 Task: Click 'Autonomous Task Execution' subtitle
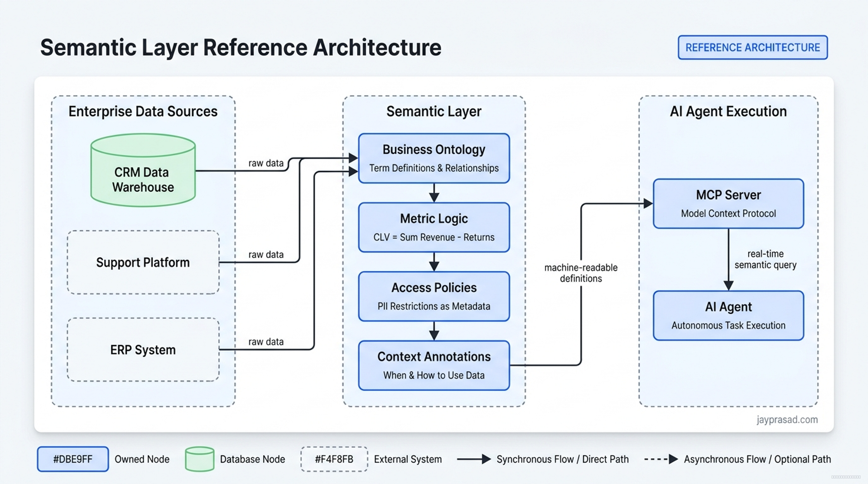729,325
